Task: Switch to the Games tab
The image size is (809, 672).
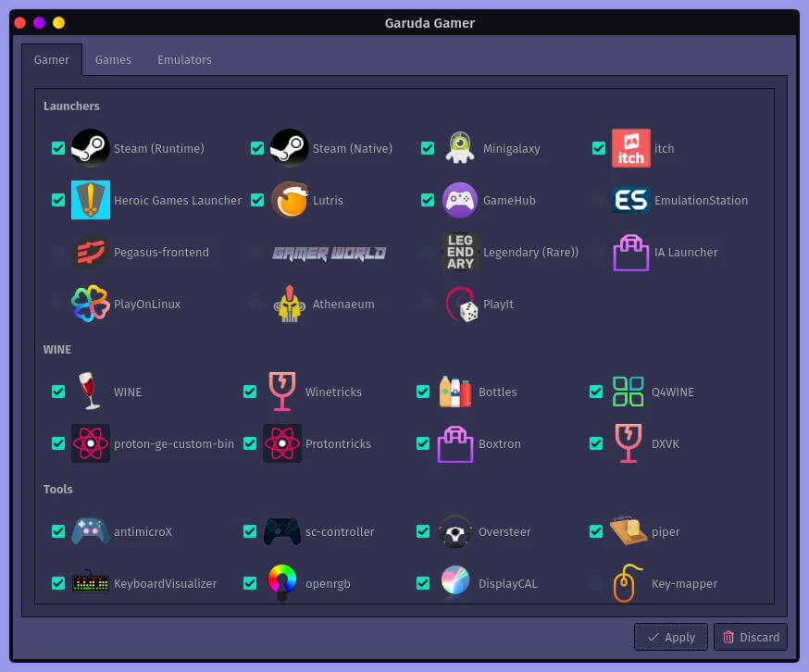Action: 113,60
